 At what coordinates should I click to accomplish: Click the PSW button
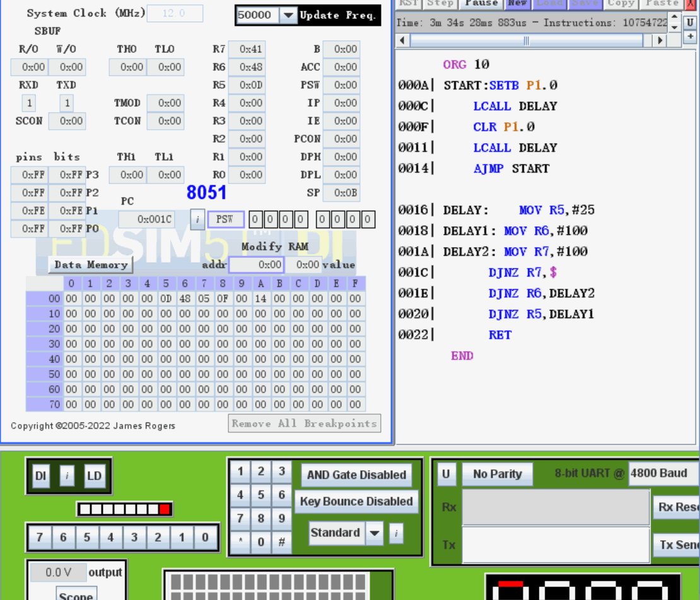225,219
